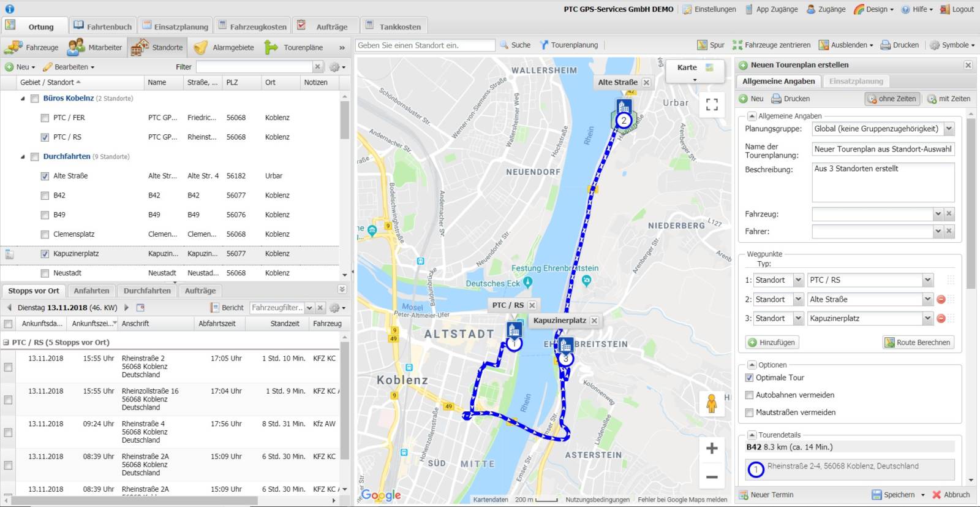Collapse the Büros Kobelnz tree group
This screenshot has width=980, height=507.
pyautogui.click(x=23, y=98)
